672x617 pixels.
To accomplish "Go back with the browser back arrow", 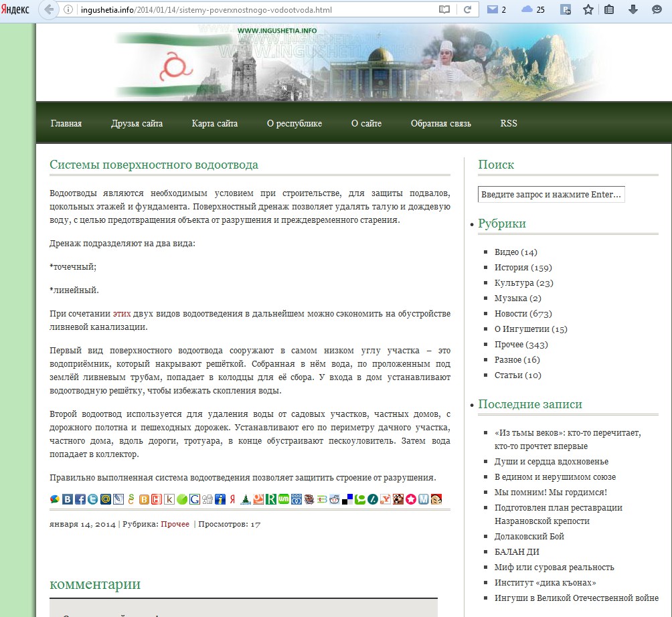I will point(50,9).
